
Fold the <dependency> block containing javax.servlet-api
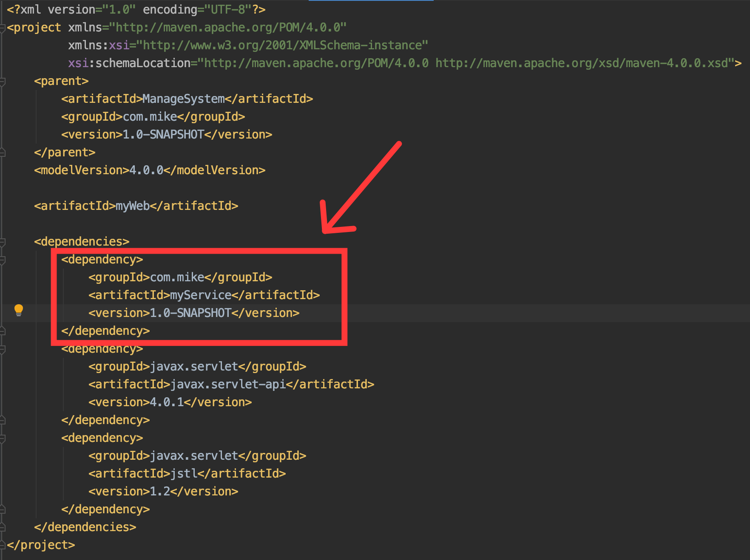pyautogui.click(x=2, y=349)
